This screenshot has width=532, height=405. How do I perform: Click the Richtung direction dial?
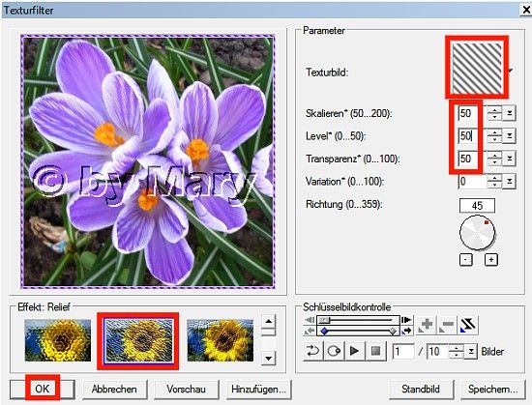click(x=477, y=233)
